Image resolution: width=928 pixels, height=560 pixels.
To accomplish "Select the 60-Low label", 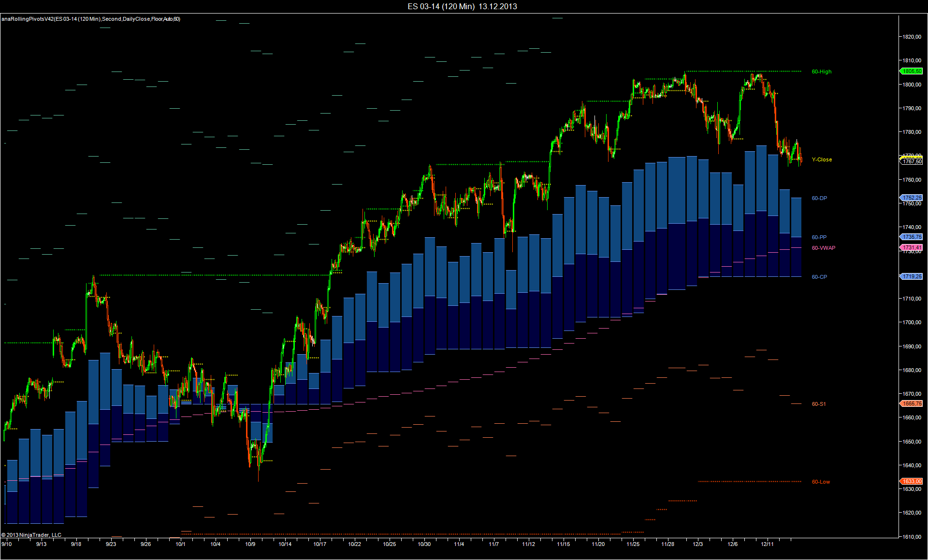I will click(x=821, y=482).
